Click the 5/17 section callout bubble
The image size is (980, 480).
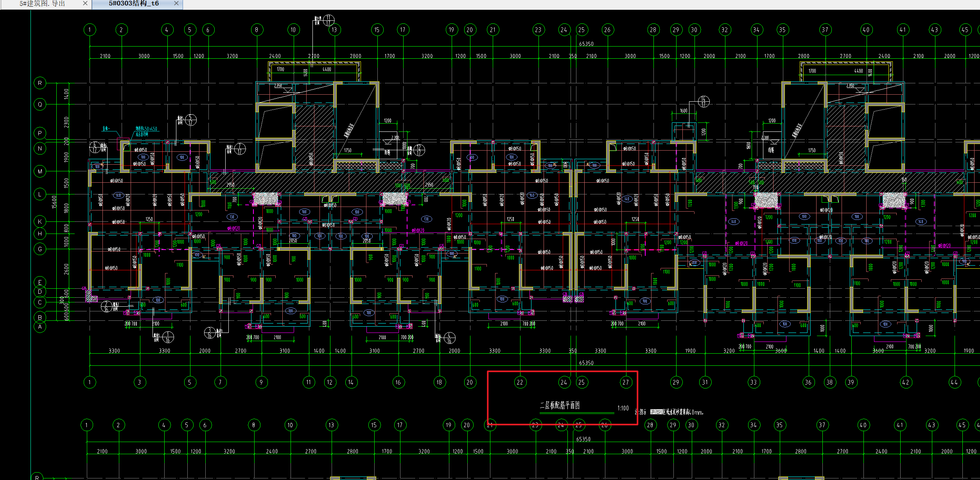click(x=191, y=120)
